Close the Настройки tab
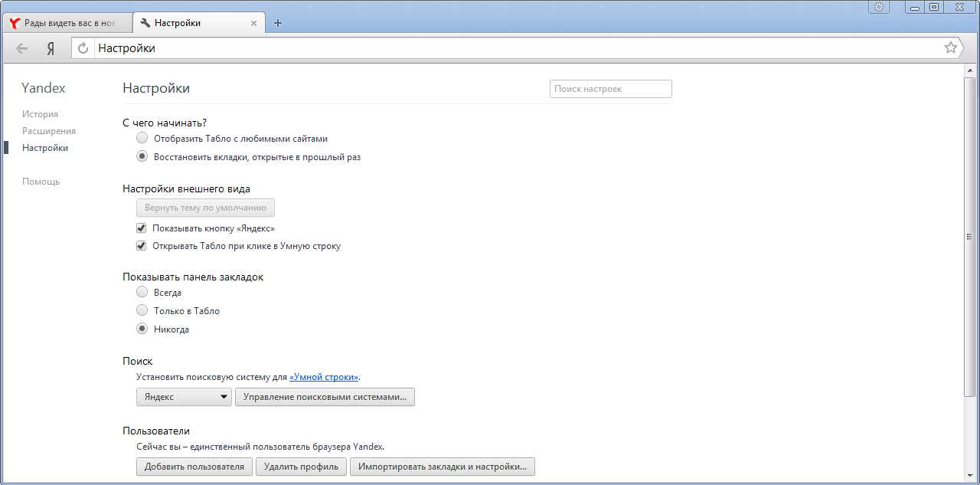 [x=254, y=23]
